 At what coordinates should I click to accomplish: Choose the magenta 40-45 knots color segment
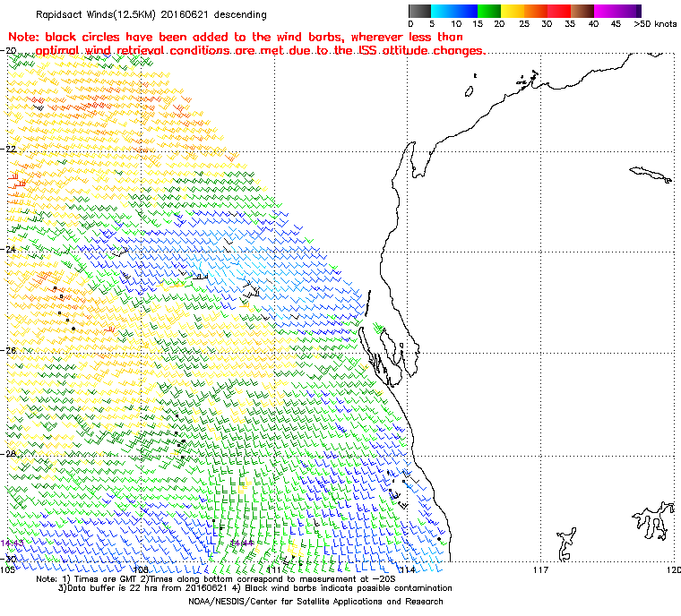point(606,11)
